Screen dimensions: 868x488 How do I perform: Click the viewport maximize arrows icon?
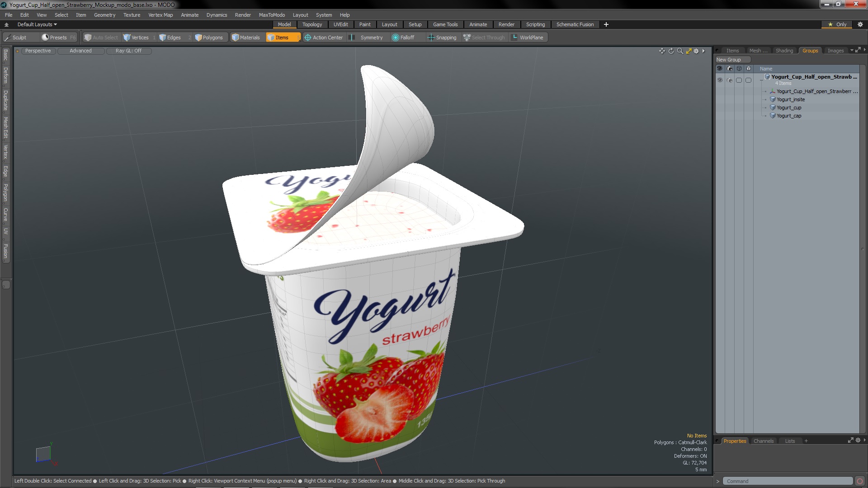tap(689, 51)
